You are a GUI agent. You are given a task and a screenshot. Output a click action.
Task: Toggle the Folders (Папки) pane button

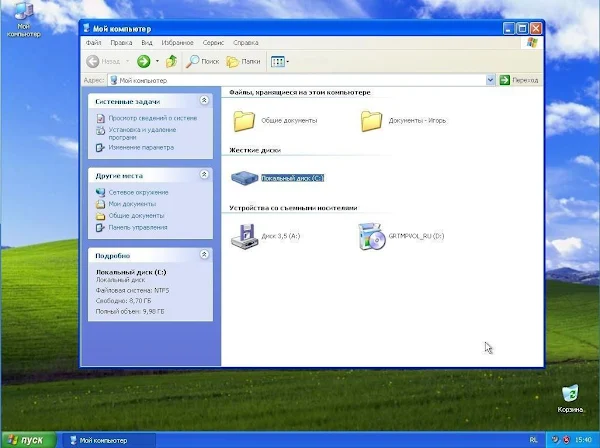(243, 61)
